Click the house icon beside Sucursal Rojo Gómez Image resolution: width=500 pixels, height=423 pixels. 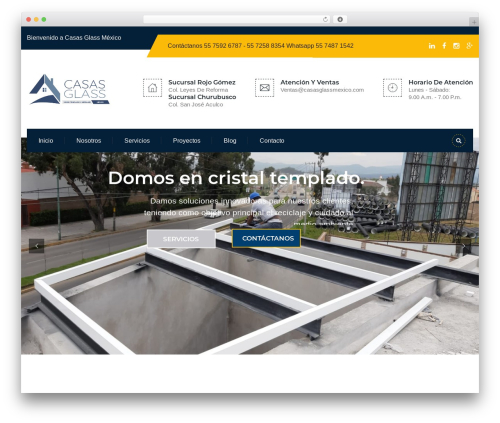152,88
